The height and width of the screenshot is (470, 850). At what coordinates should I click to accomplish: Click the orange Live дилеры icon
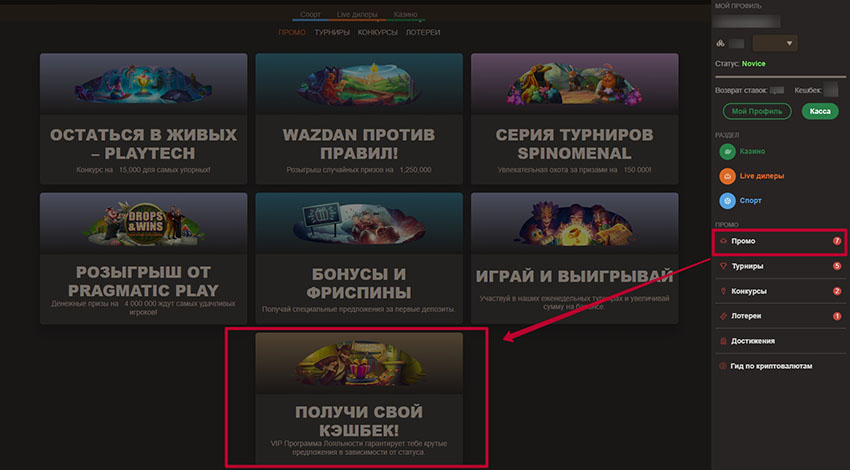[x=727, y=176]
